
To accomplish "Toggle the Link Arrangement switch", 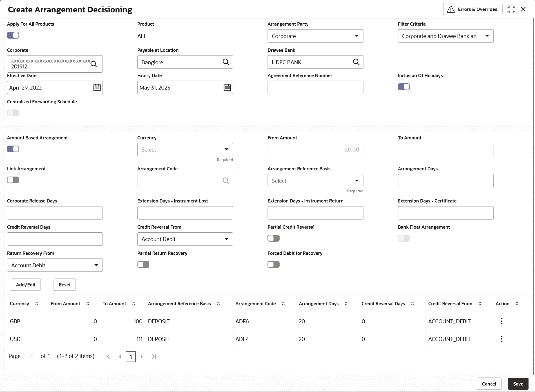I will [x=13, y=180].
